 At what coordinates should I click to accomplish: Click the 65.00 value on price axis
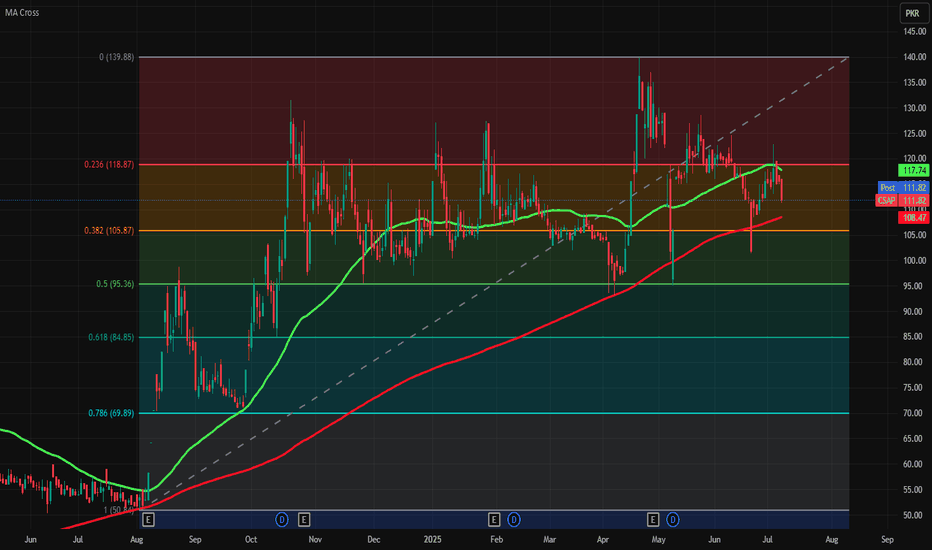[x=915, y=439]
